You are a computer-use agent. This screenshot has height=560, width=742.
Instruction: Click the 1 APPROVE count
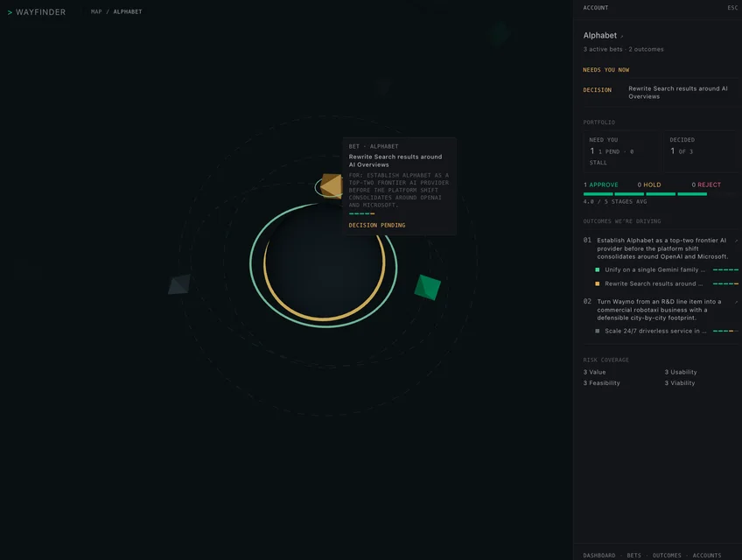coord(601,185)
